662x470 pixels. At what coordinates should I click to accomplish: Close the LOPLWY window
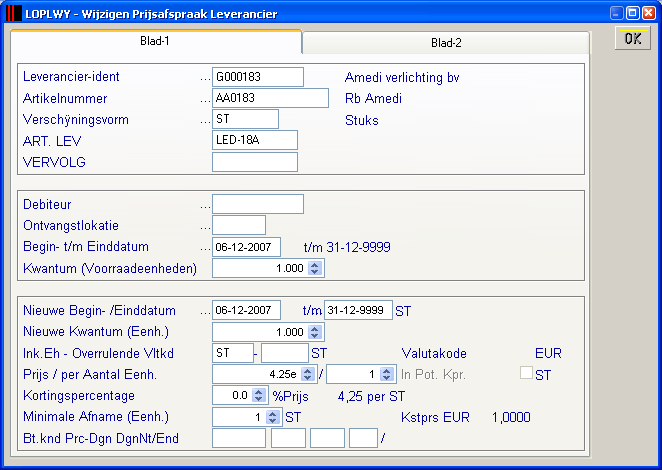tap(649, 13)
